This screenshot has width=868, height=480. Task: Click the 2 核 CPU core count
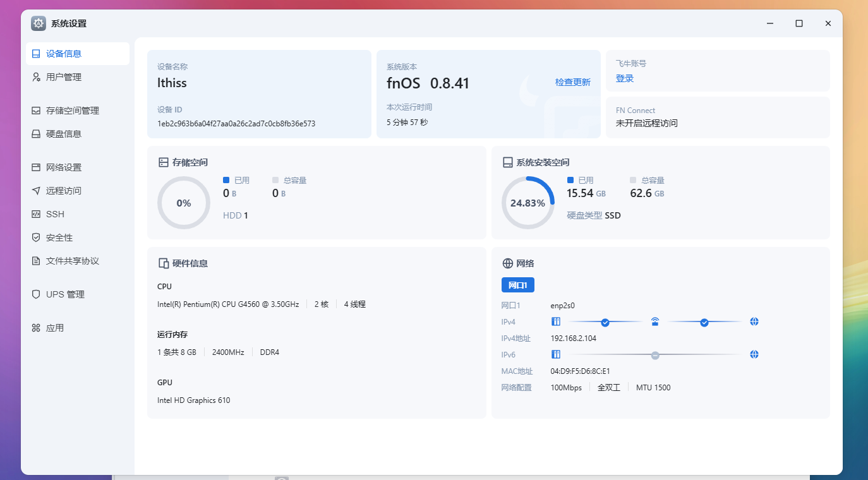tap(322, 304)
